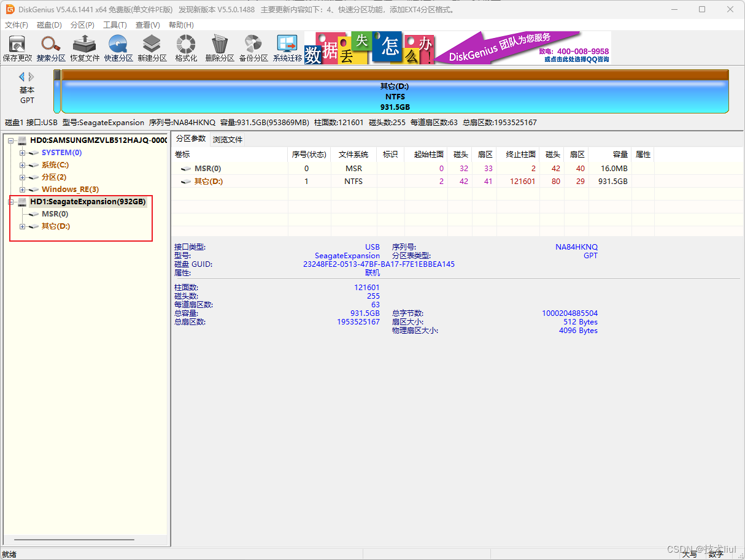745x560 pixels.
Task: Select 系统(C:) partition in tree
Action: [55, 165]
